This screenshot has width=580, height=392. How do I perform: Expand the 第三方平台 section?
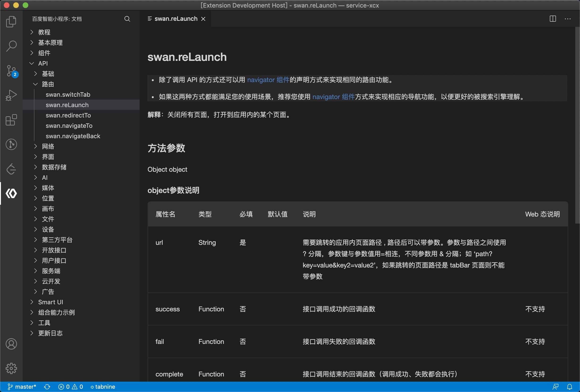(81, 240)
